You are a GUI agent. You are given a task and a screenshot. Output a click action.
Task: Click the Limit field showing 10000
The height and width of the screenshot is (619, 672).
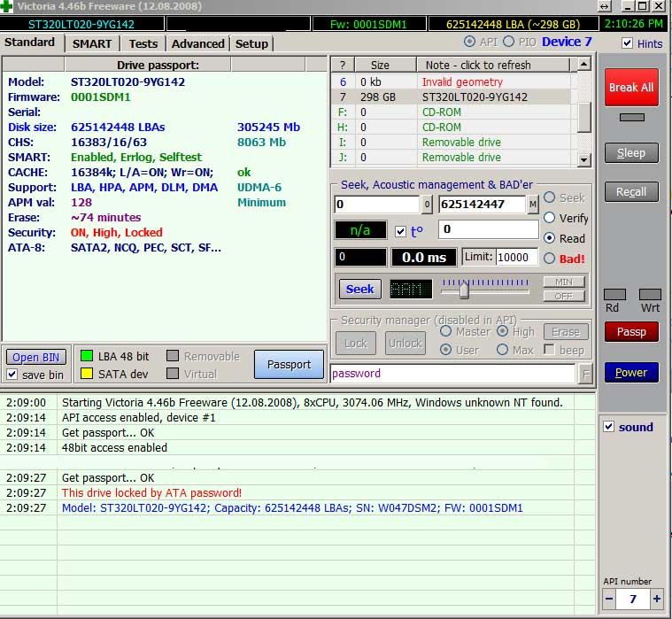coord(517,257)
